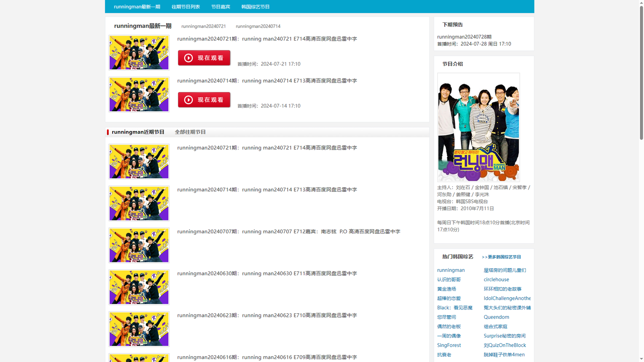Open the circlehouse show link
The width and height of the screenshot is (644, 362).
coord(496,280)
